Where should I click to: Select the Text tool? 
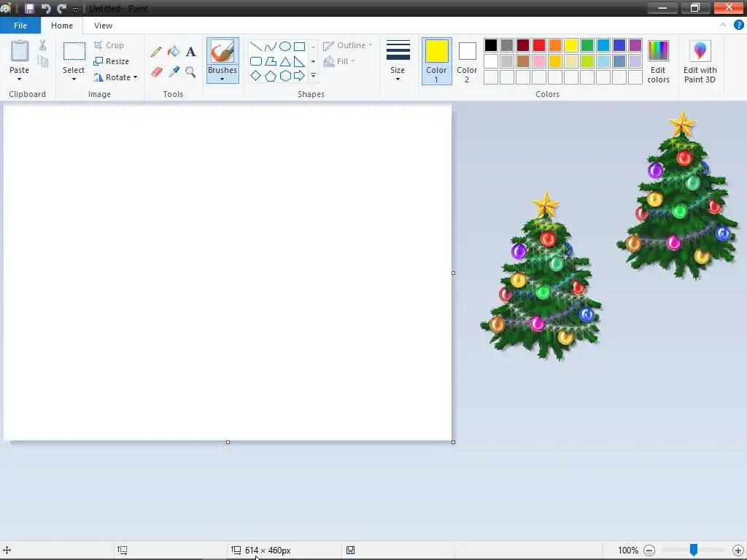coord(190,52)
